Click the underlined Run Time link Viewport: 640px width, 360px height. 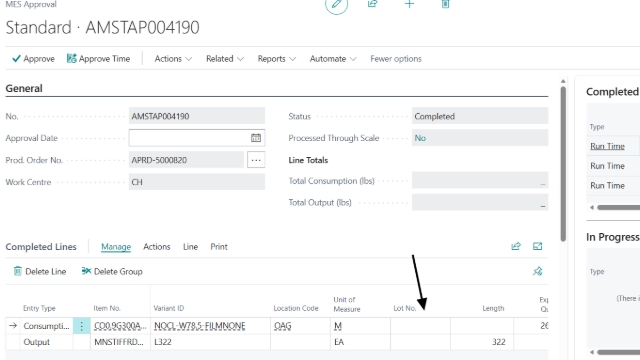607,146
